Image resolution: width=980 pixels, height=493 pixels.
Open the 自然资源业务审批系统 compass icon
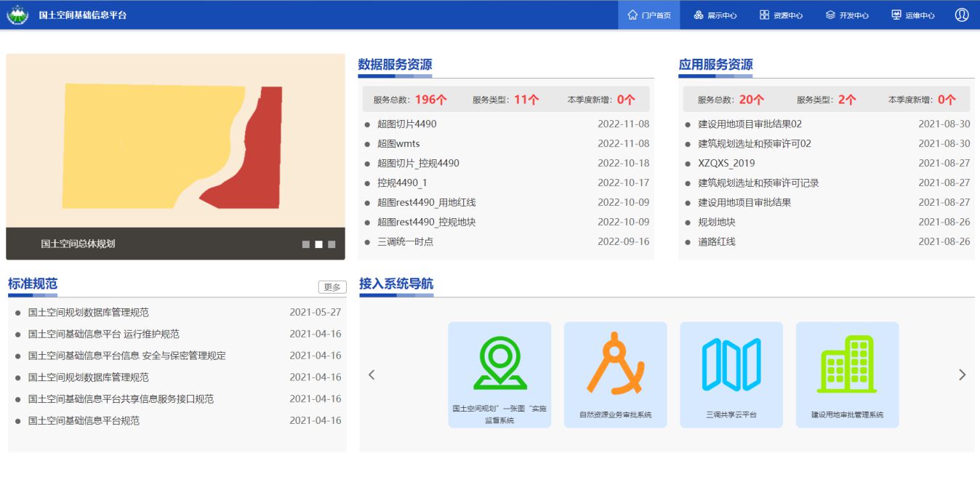click(615, 363)
